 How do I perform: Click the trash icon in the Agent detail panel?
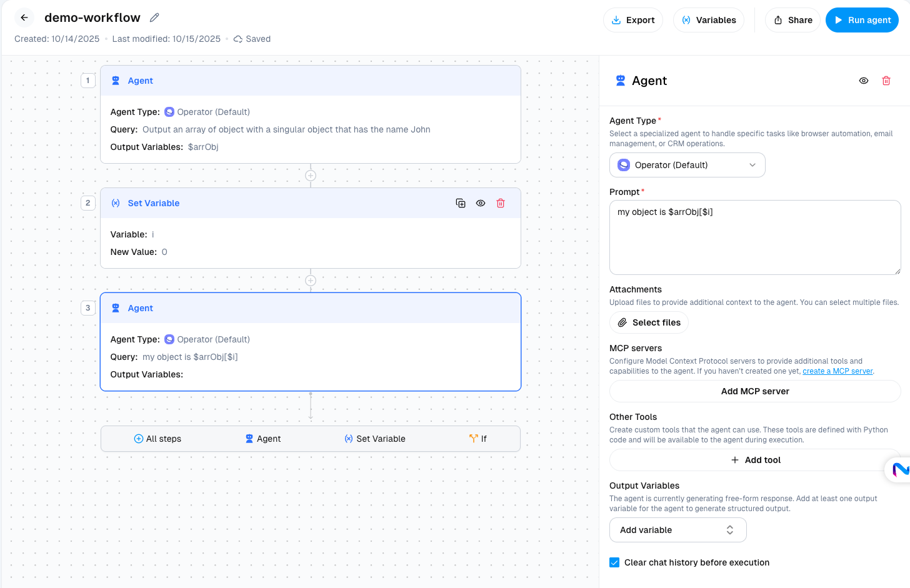[886, 81]
